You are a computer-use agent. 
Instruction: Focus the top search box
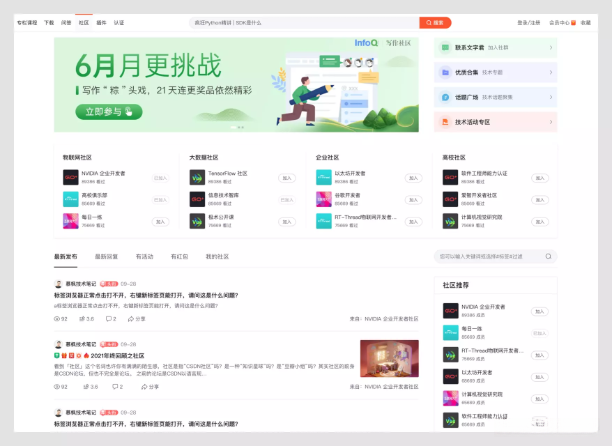point(304,23)
